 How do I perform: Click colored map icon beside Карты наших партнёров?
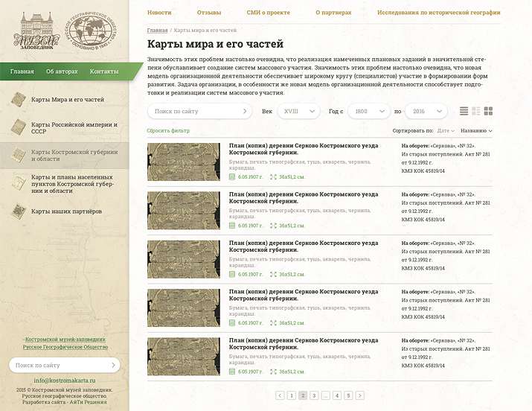click(19, 211)
